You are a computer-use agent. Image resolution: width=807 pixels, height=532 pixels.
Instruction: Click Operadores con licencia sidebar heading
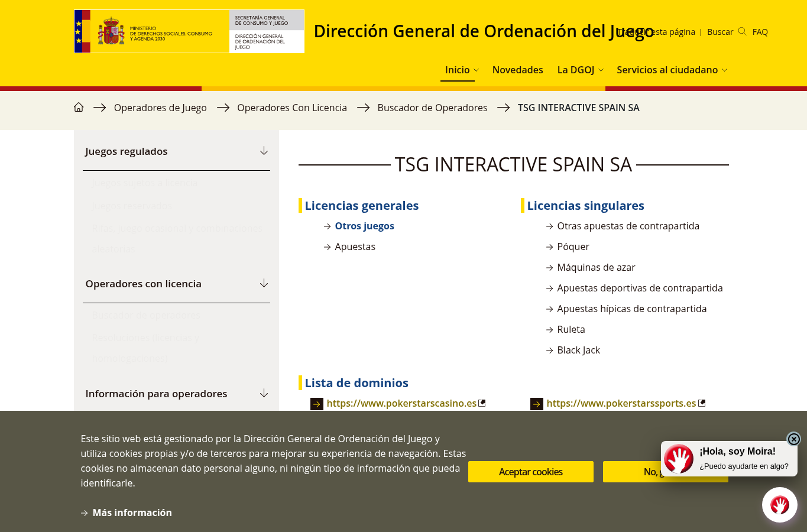(143, 284)
